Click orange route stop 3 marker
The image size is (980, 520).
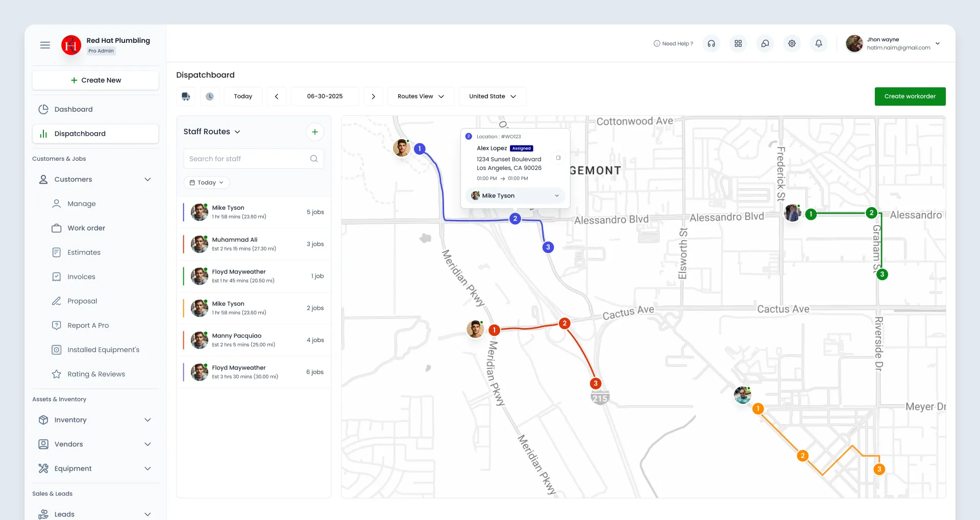[x=879, y=469]
